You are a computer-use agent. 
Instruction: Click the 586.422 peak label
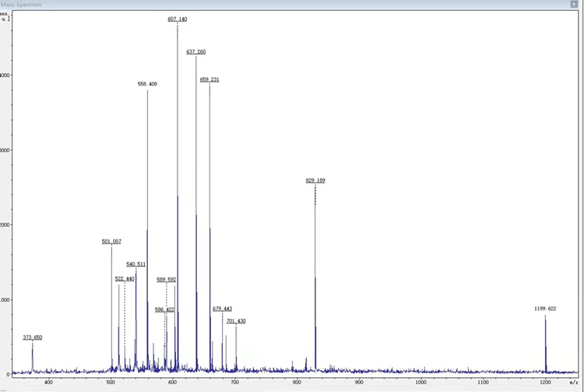click(164, 310)
